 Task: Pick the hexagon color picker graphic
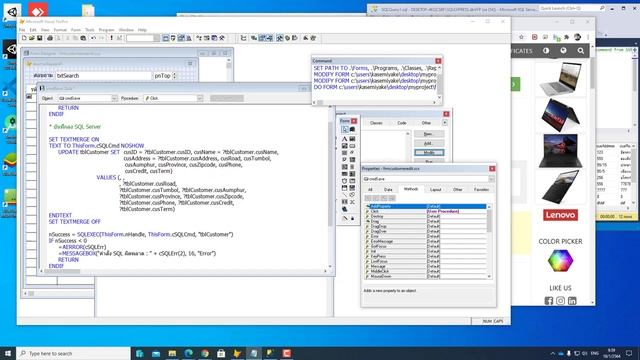click(560, 260)
